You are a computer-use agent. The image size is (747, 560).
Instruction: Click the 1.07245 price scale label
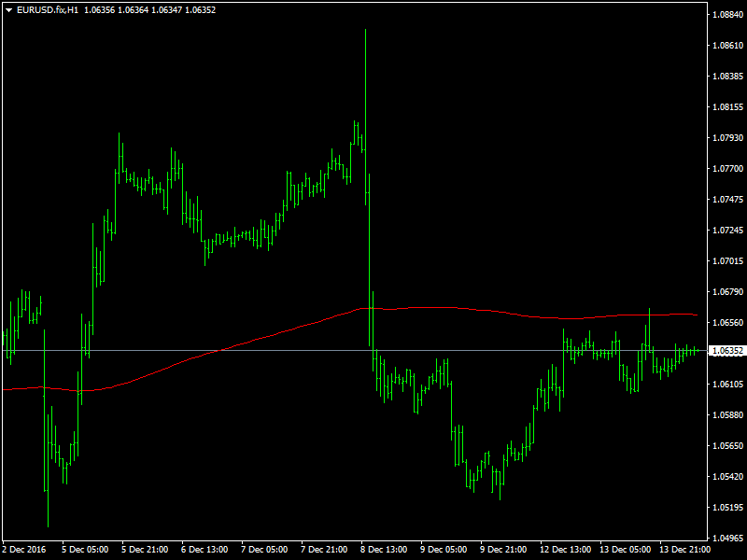click(727, 231)
